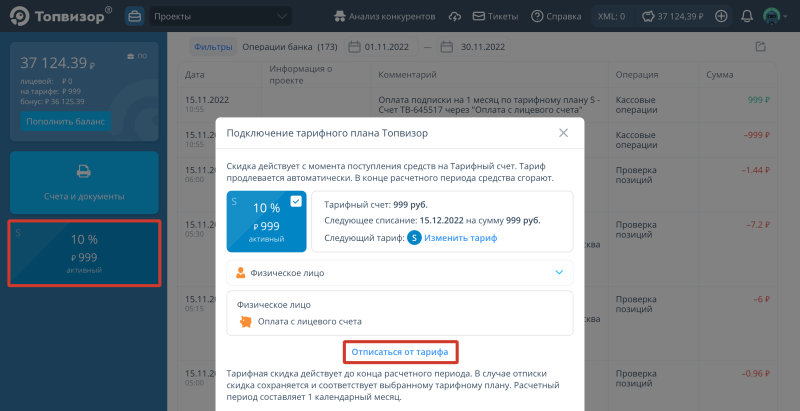Expand the Физическое лицо payer selector
Screen dimensions: 800x411
click(x=400, y=272)
